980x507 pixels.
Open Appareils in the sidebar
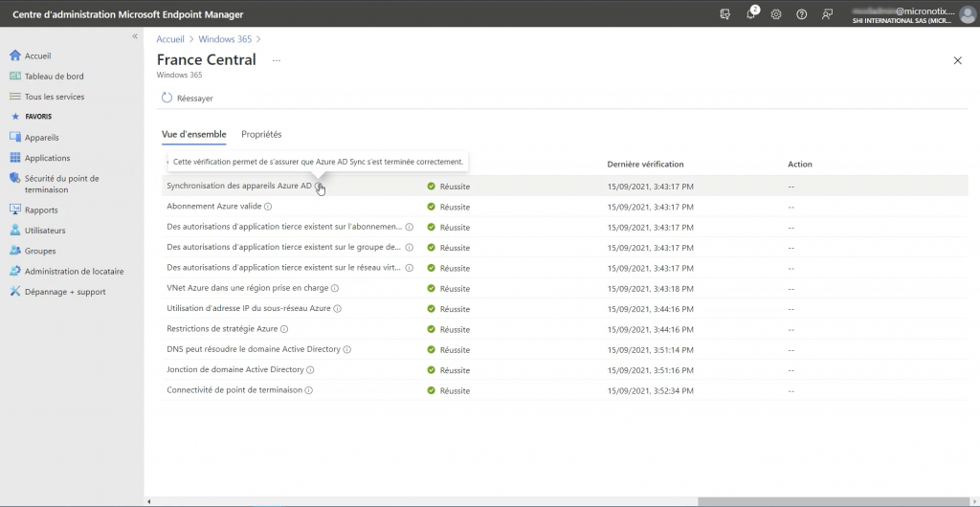[42, 138]
